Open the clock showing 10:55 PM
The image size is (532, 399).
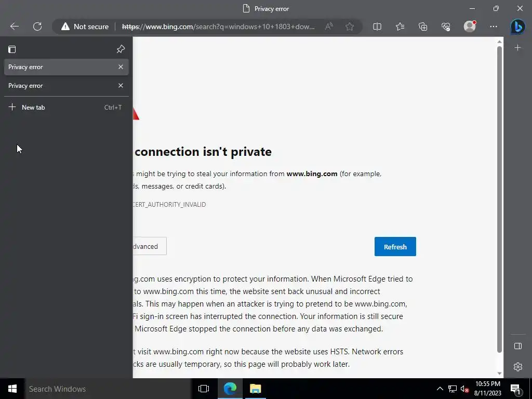(x=487, y=389)
